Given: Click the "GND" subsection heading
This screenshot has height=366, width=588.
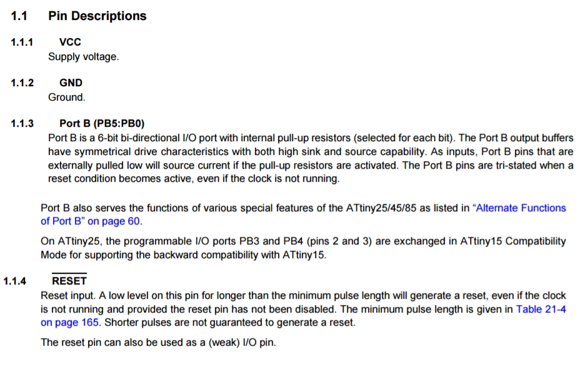Looking at the screenshot, I should 71,82.
